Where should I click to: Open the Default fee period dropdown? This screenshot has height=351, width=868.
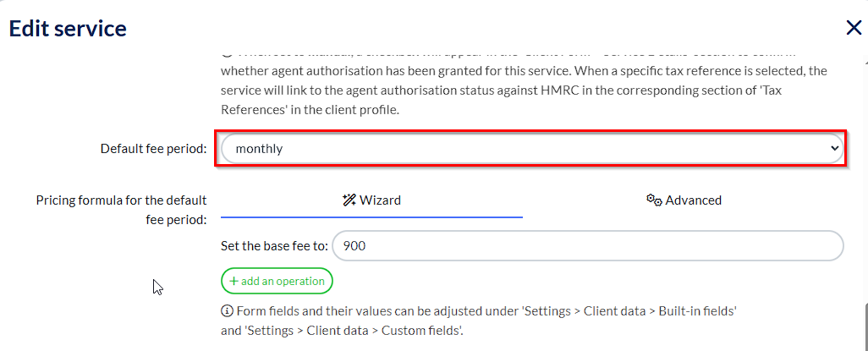(x=531, y=149)
